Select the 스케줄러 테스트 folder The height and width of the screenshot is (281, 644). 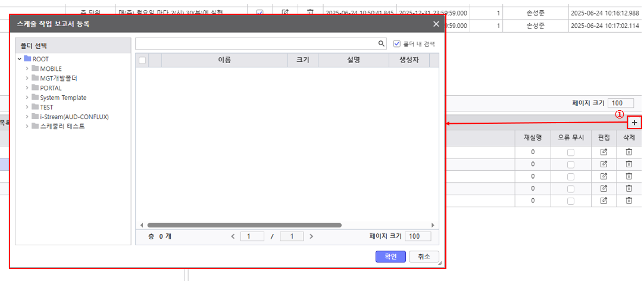62,126
